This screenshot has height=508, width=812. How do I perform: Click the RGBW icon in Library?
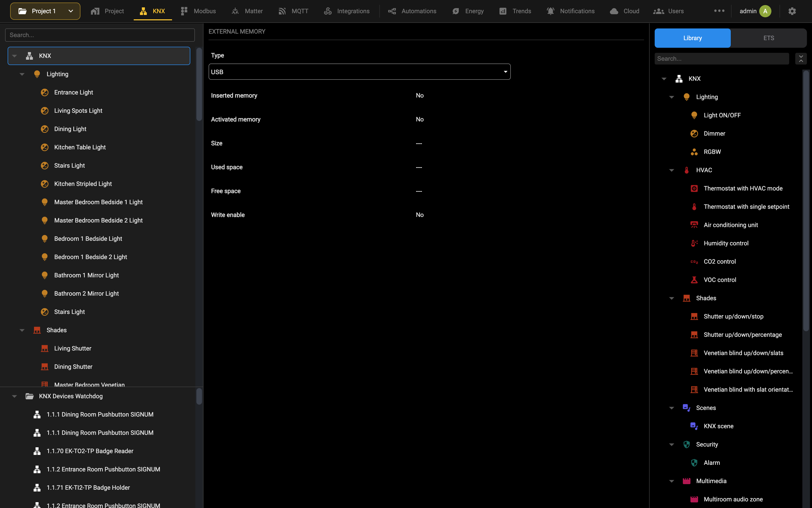(694, 152)
